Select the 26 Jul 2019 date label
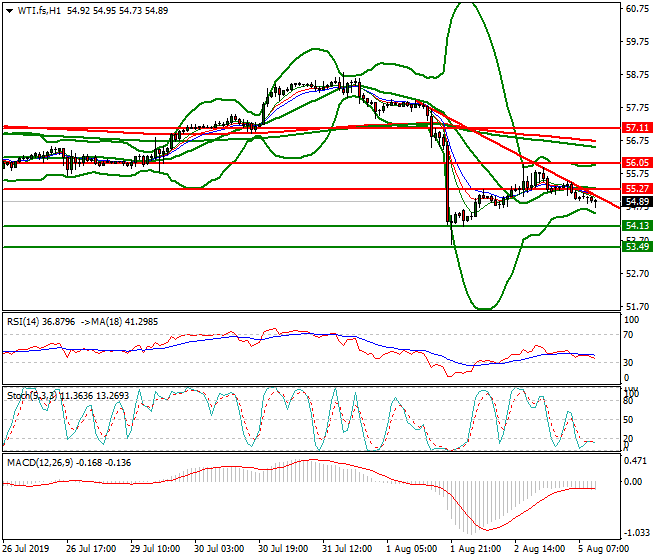 coord(27,549)
